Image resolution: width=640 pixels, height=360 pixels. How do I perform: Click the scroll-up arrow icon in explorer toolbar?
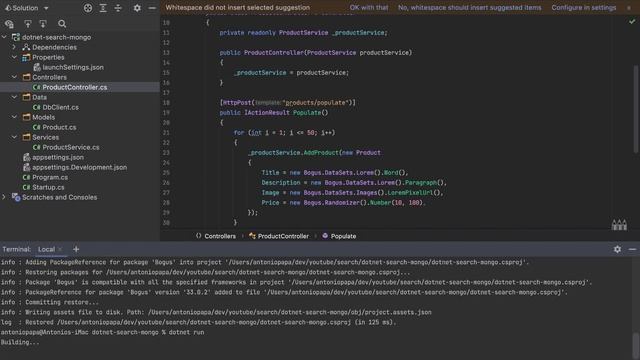click(x=27, y=24)
